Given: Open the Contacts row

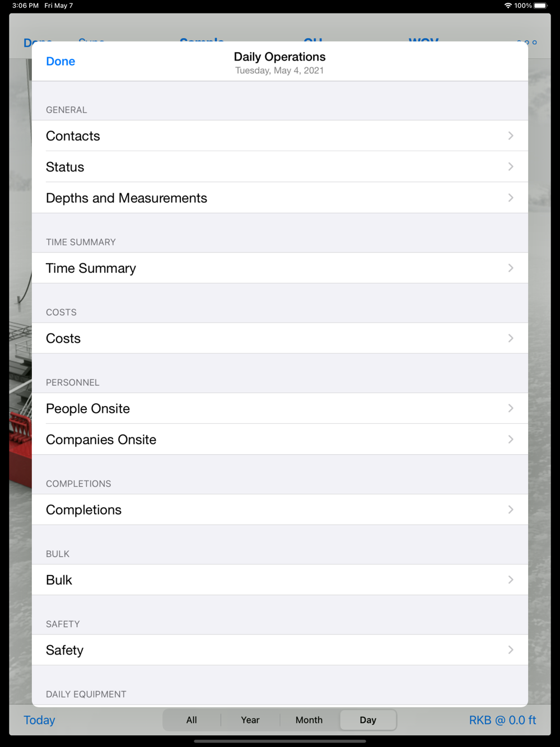Looking at the screenshot, I should click(280, 136).
